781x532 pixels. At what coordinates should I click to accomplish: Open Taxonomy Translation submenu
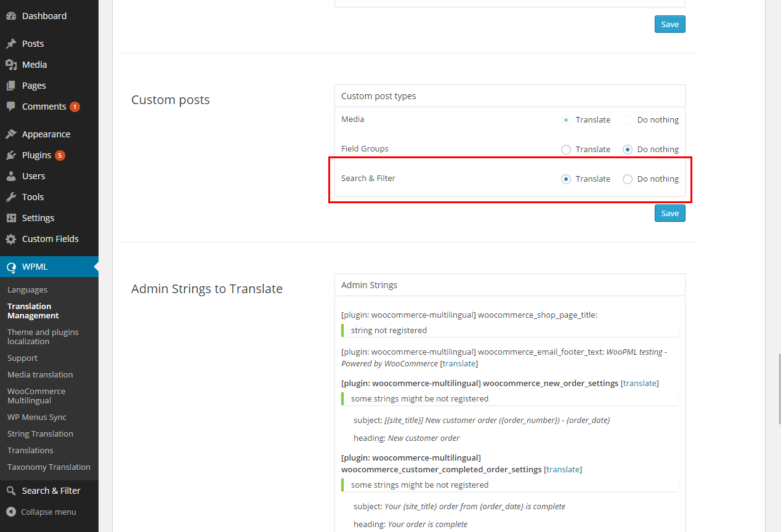coord(49,467)
